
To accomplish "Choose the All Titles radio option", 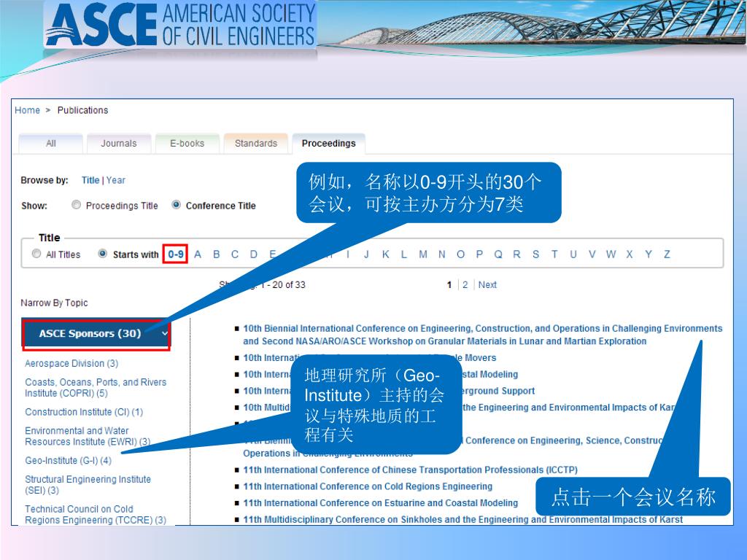I will 36,254.
